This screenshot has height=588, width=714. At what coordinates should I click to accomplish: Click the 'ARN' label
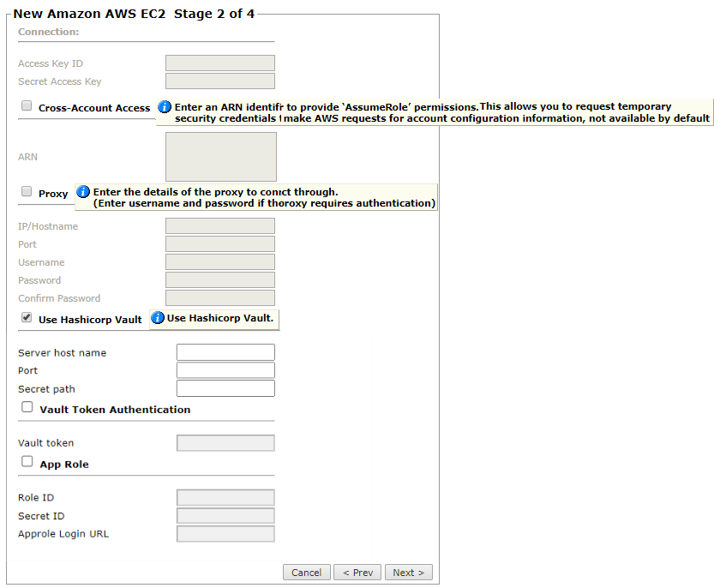point(27,157)
